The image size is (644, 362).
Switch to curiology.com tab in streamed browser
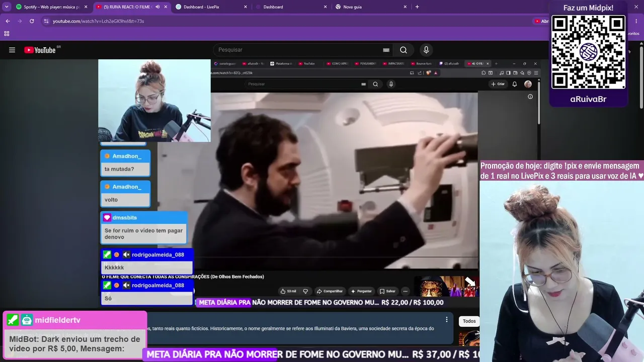225,63
